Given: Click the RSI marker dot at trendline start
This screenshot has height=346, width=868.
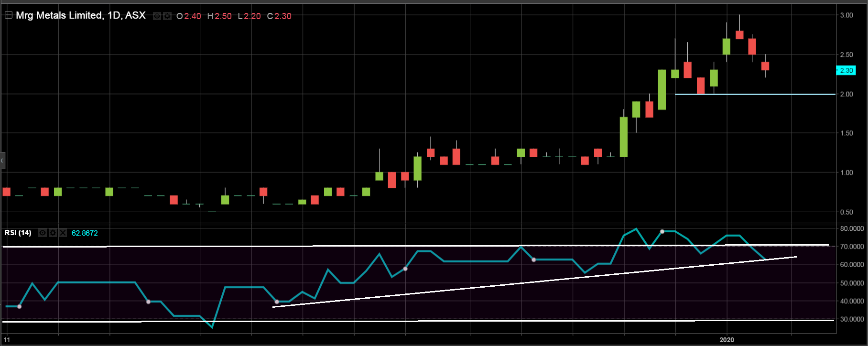Looking at the screenshot, I should 277,302.
